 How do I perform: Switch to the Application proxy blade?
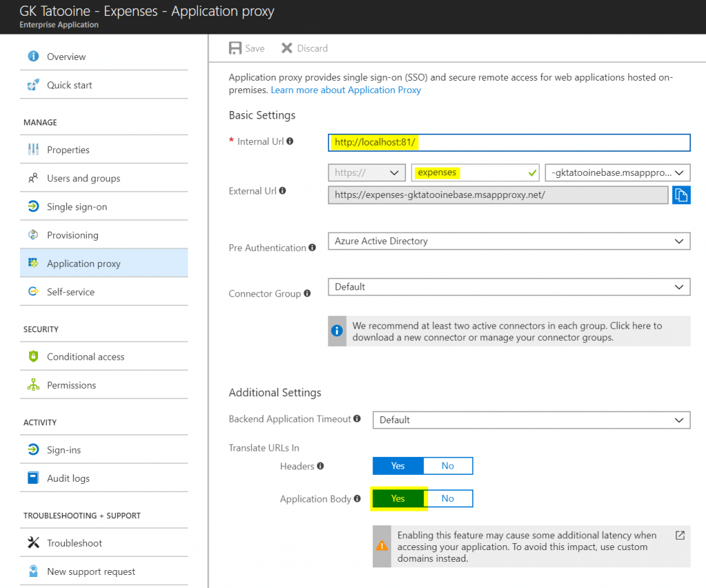(x=83, y=263)
